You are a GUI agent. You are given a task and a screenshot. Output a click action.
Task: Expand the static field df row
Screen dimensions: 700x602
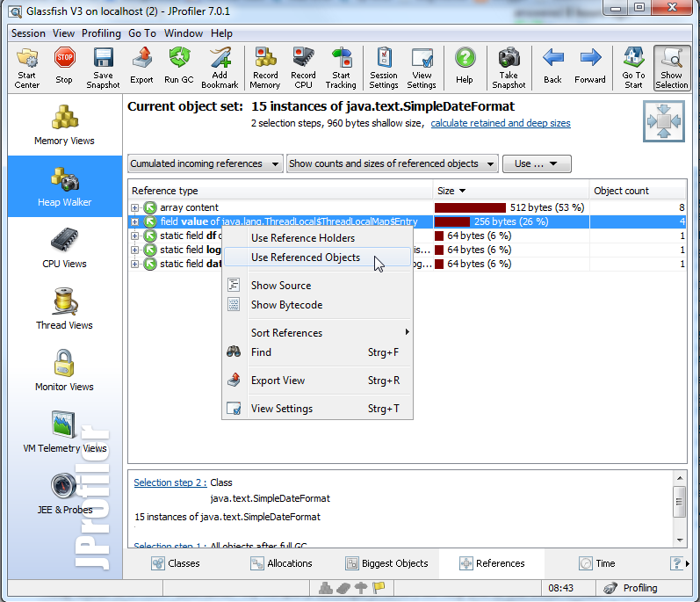(x=135, y=236)
